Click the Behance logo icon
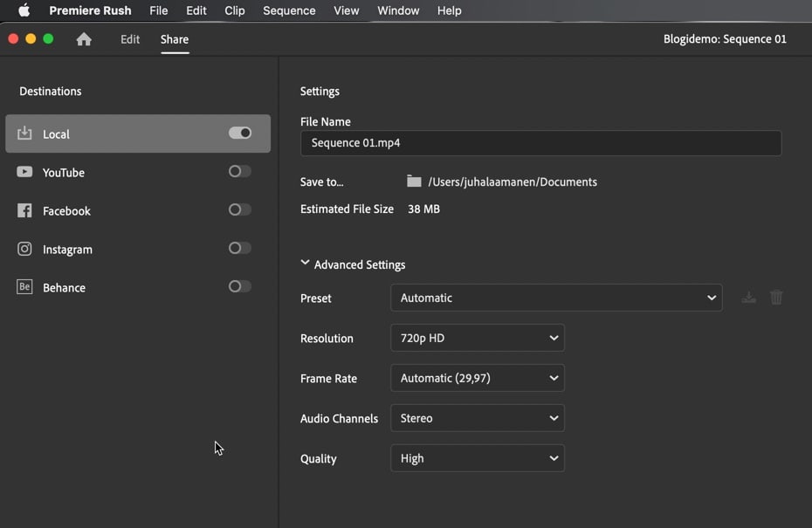The height and width of the screenshot is (528, 812). pos(24,287)
